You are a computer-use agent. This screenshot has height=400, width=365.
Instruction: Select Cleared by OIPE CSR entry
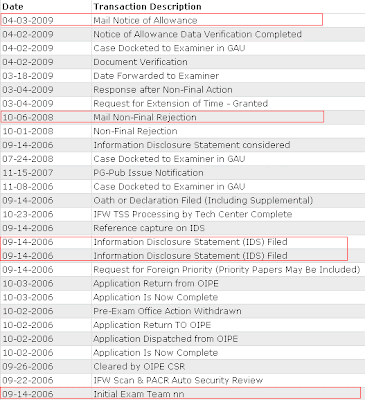pos(139,367)
